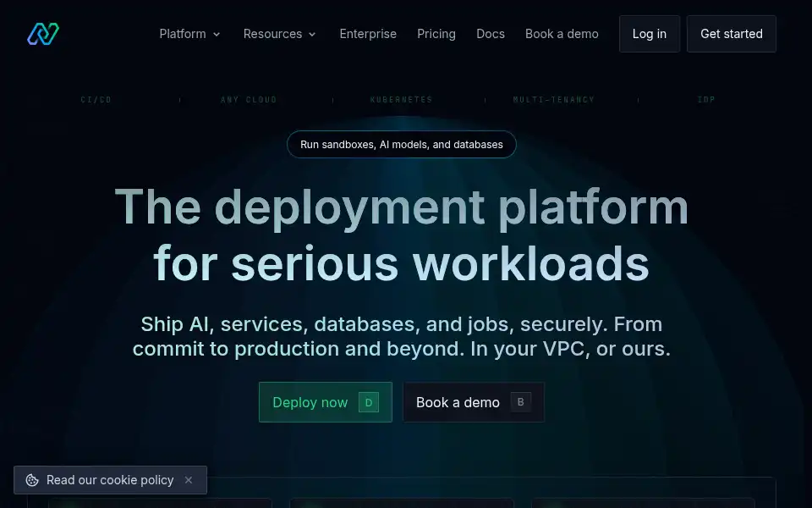Select the IDP label
812x508 pixels.
click(x=706, y=100)
